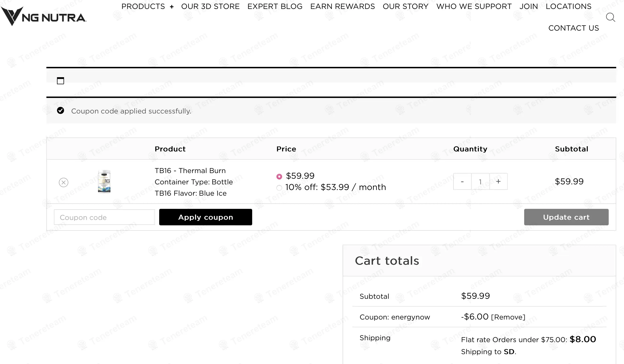Expand the Products menu plus sign
The image size is (624, 364).
point(172,7)
